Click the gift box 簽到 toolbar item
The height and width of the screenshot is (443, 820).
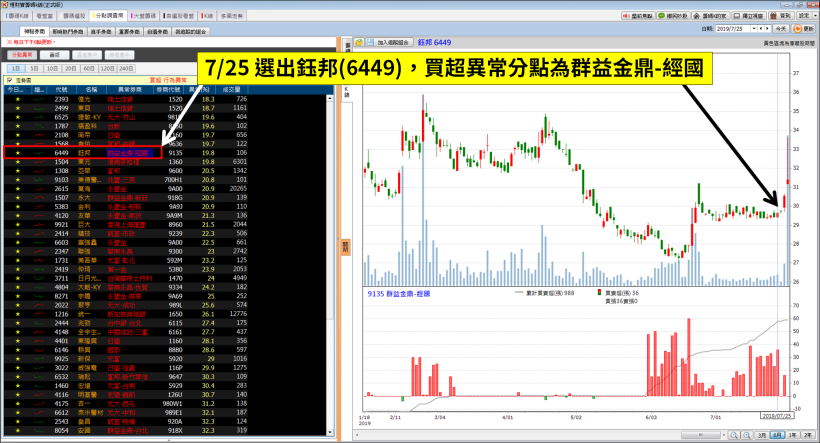(781, 16)
